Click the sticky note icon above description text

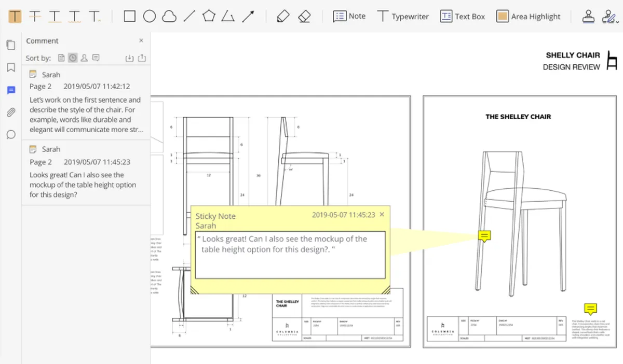[x=590, y=309]
